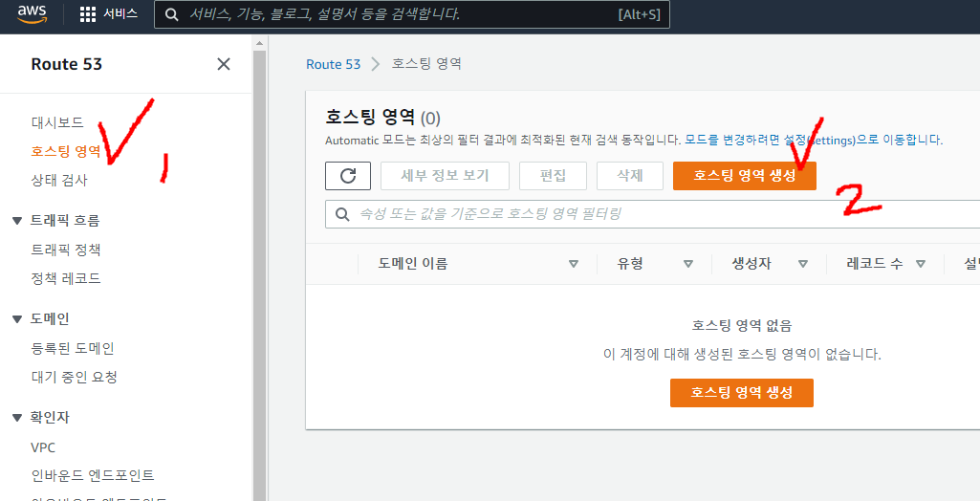Sort by the 유형 column arrow

pyautogui.click(x=688, y=264)
